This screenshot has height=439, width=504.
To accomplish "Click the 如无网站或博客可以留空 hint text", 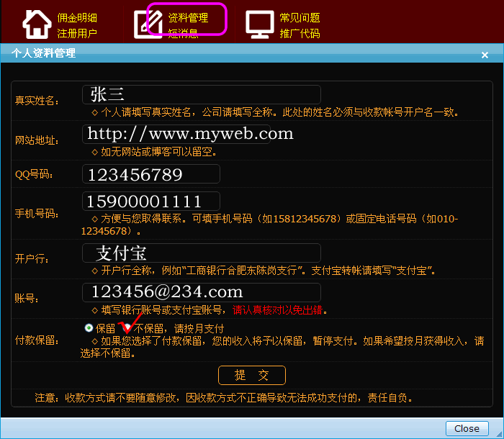I will tap(159, 152).
